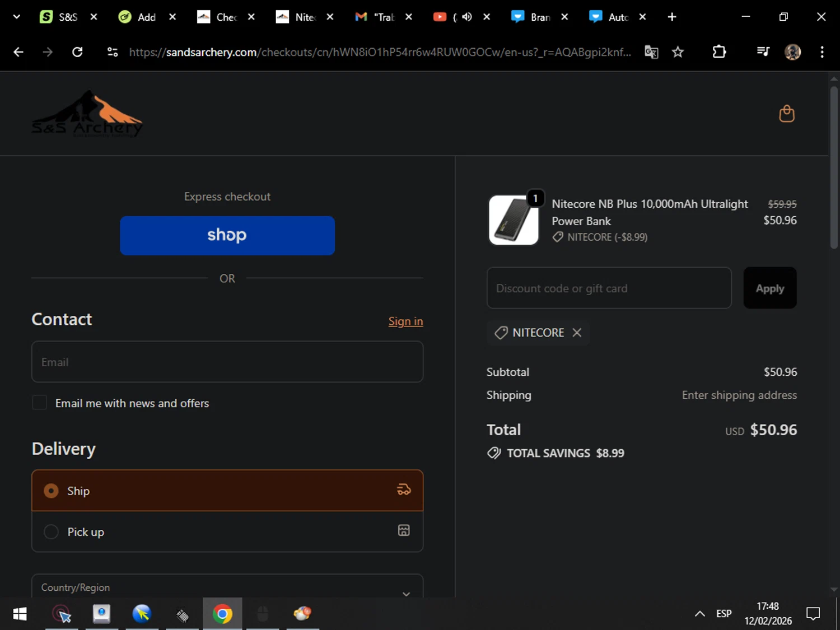The height and width of the screenshot is (630, 840).
Task: Mute the audio-playing YouTube tab speaker icon
Action: [x=466, y=17]
